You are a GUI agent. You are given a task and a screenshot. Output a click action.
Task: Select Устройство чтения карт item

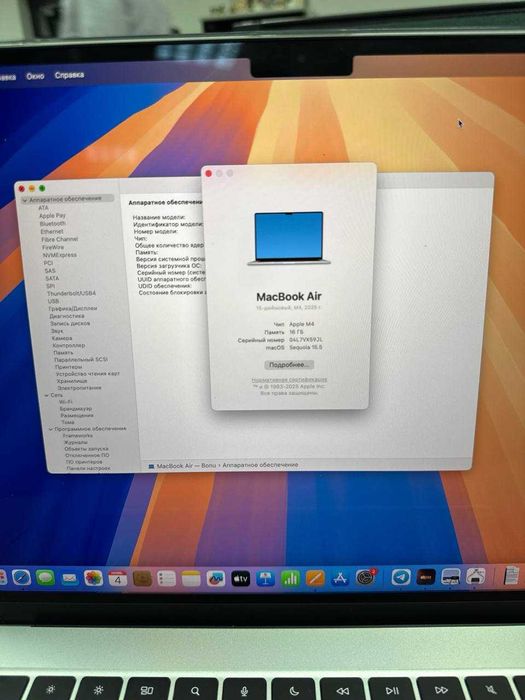coord(88,374)
